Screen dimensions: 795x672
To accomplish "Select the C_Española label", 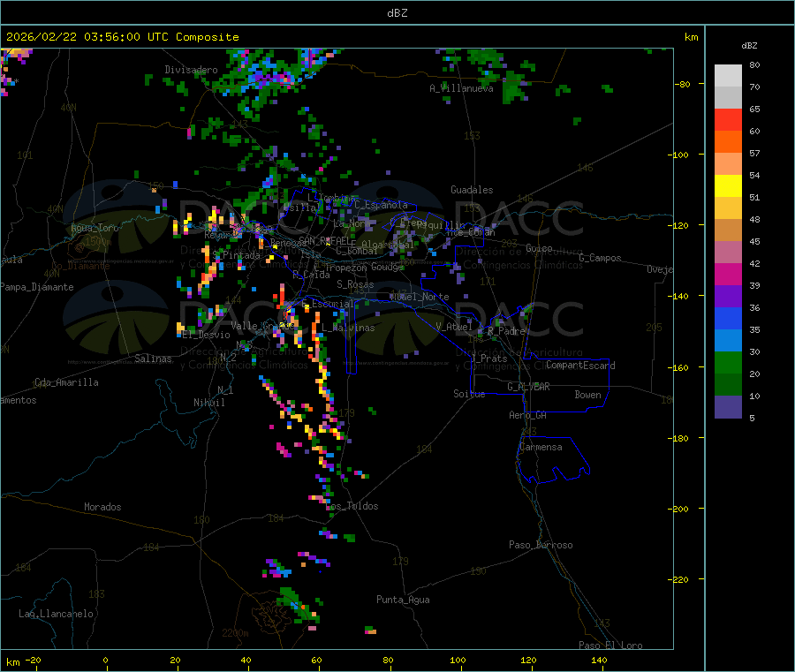I will [x=381, y=205].
